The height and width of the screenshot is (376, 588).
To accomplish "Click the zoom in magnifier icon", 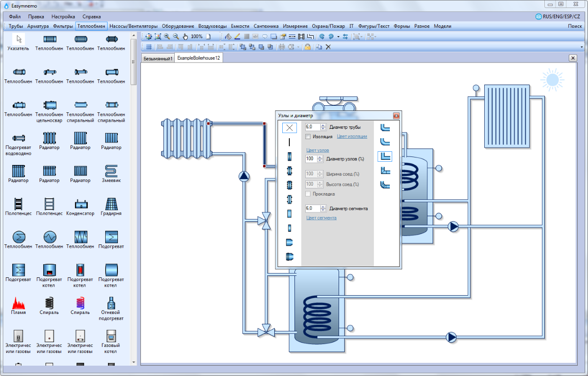I will 167,36.
